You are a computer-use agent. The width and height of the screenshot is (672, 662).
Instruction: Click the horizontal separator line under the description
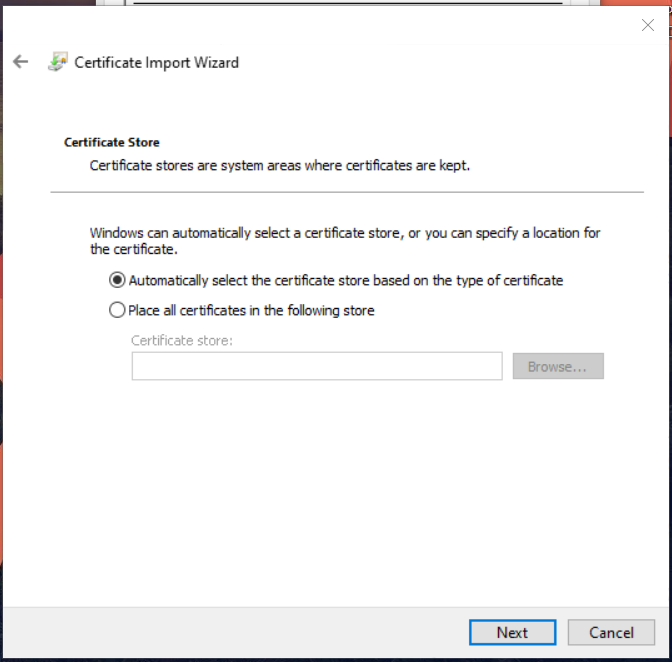346,191
